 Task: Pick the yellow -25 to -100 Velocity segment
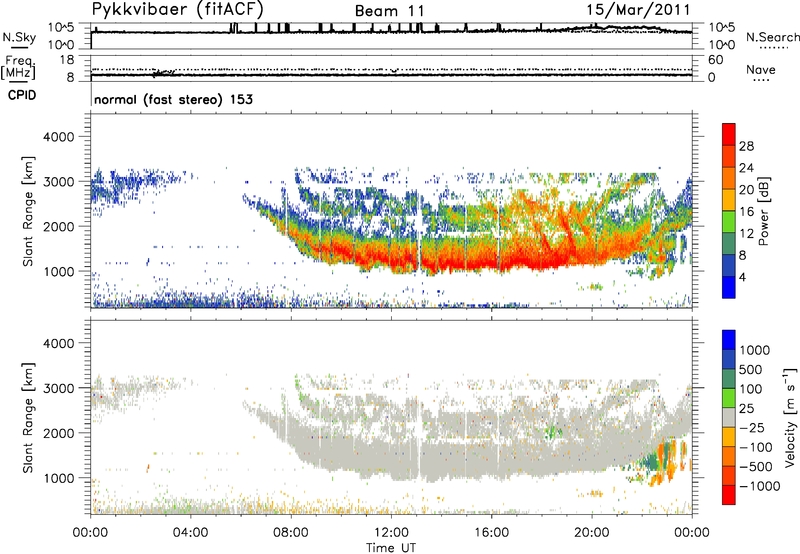click(x=729, y=437)
